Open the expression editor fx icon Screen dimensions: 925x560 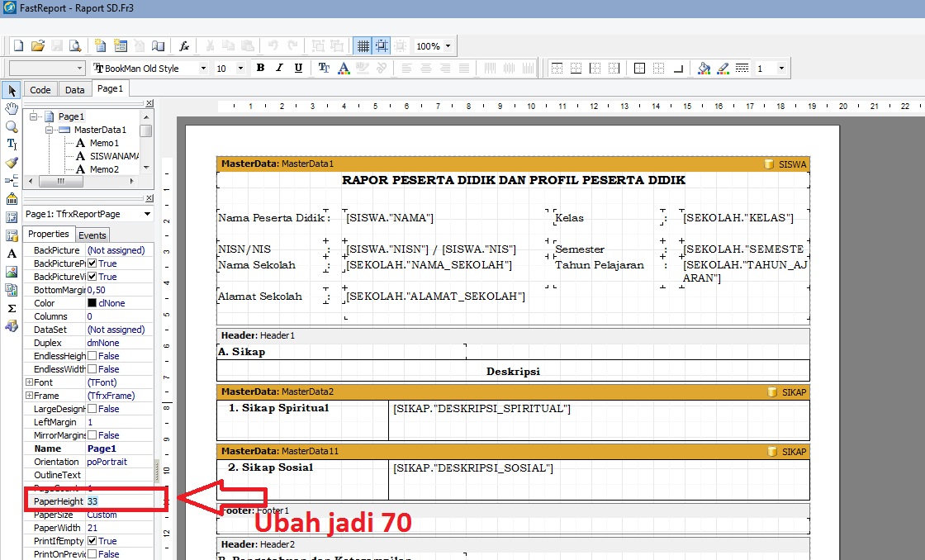(185, 46)
